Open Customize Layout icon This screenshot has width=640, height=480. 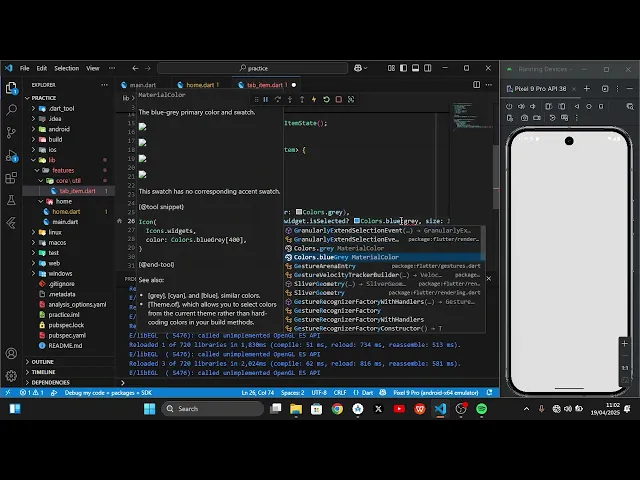pos(391,68)
